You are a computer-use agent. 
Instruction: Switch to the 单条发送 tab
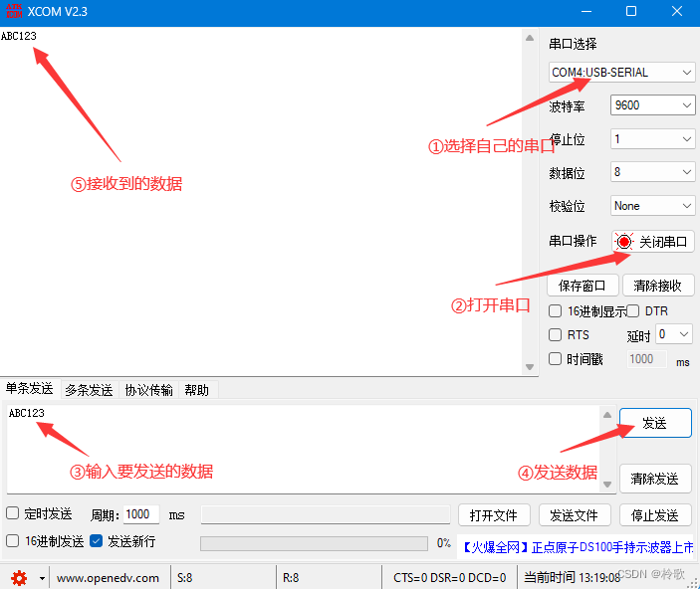coord(30,388)
